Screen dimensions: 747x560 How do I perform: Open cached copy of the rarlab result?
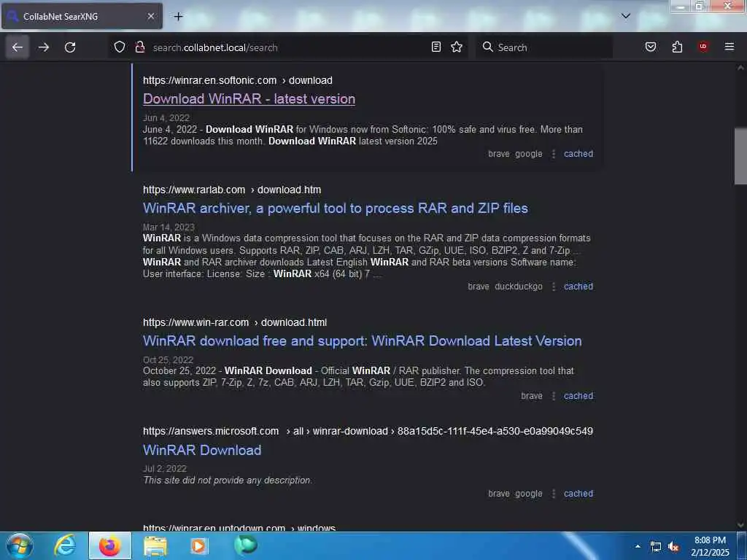(578, 286)
